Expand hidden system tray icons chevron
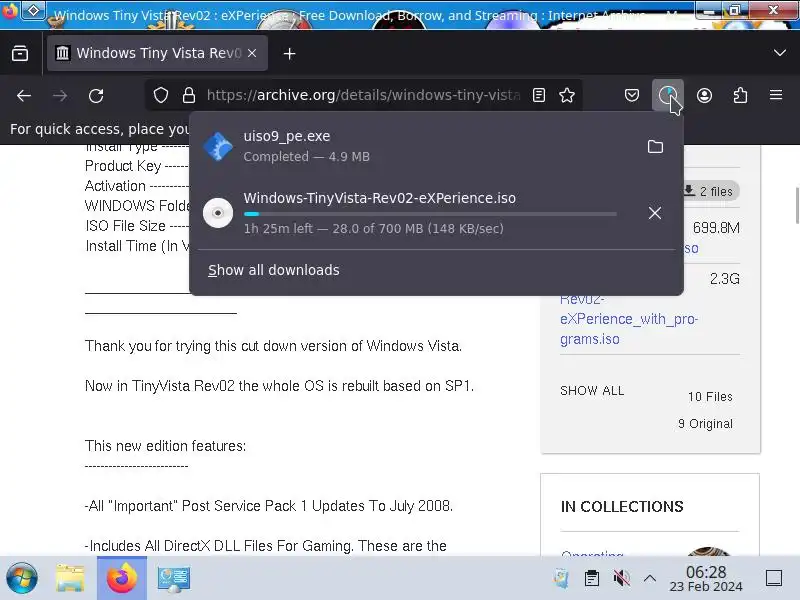The image size is (800, 600). pyautogui.click(x=649, y=579)
